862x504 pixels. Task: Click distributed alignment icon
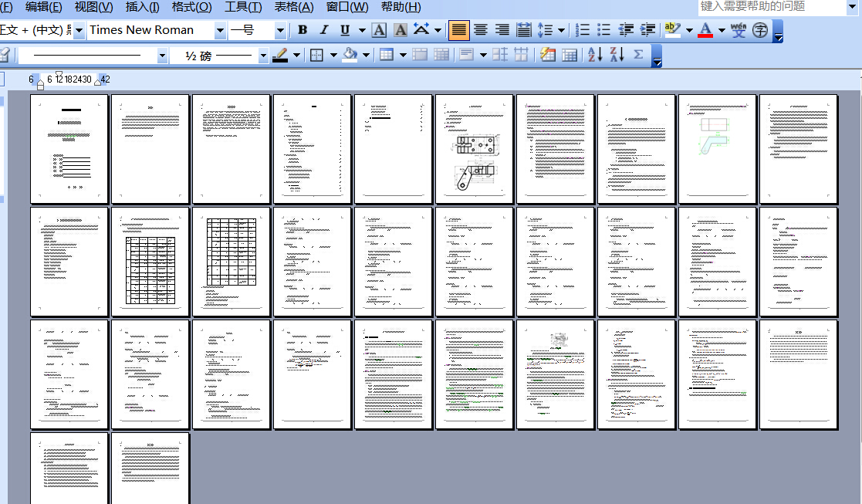[x=523, y=30]
